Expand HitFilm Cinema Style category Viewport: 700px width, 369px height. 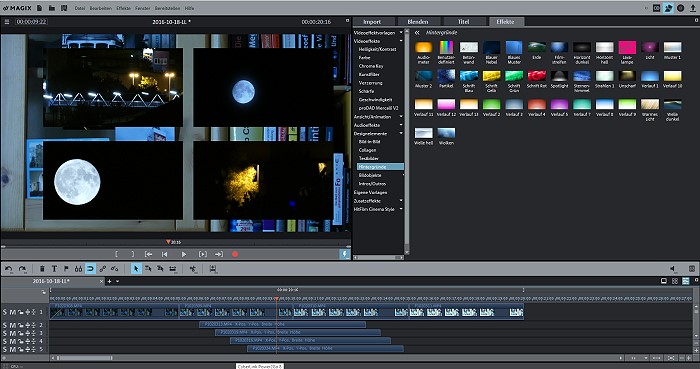(x=401, y=209)
